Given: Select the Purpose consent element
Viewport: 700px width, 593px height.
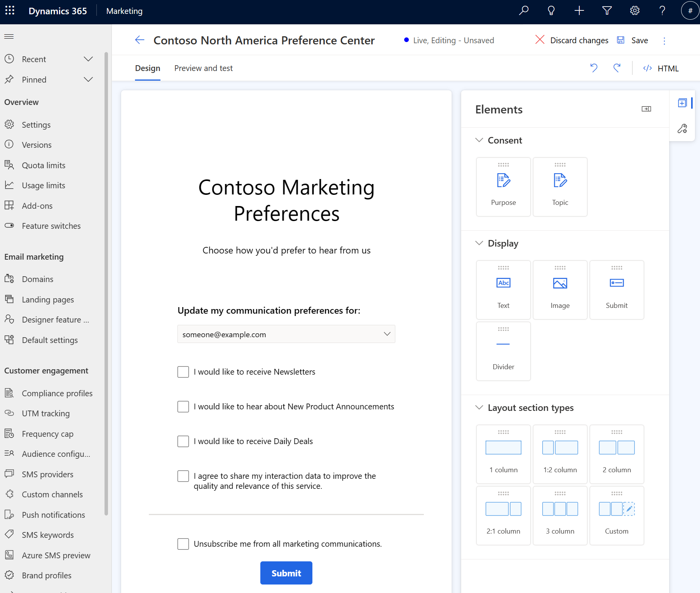Looking at the screenshot, I should coord(503,187).
